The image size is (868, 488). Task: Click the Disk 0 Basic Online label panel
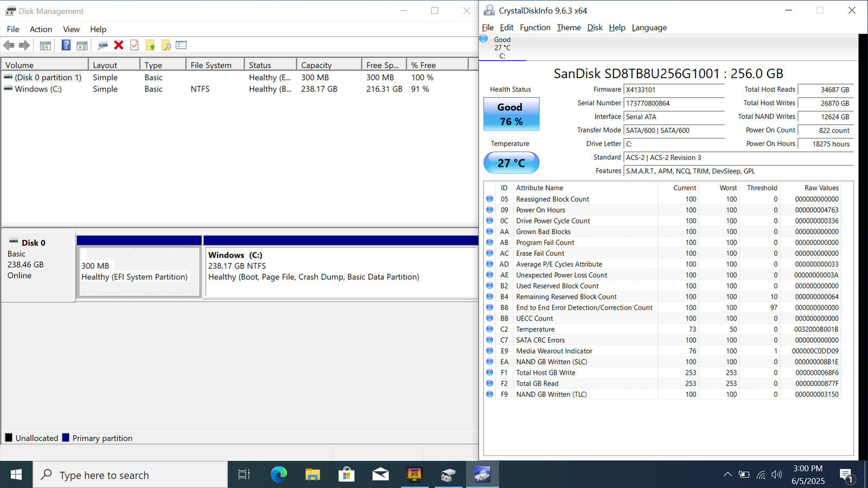(38, 266)
